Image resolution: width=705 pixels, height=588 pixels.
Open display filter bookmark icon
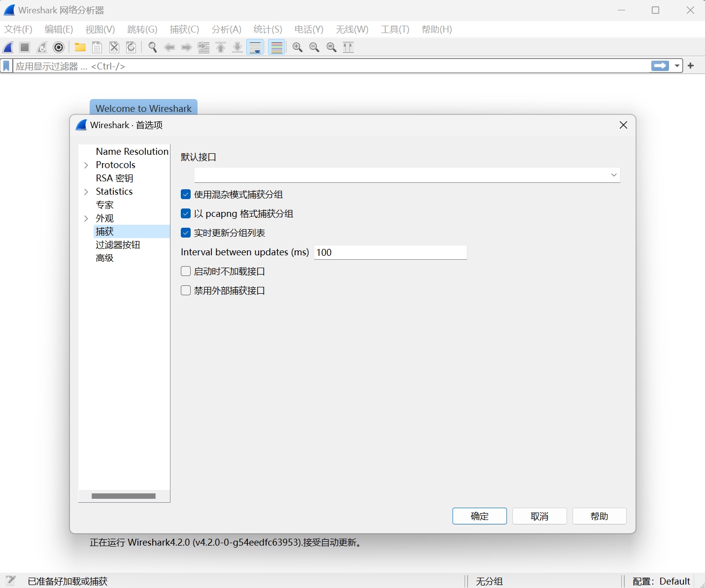pyautogui.click(x=6, y=66)
